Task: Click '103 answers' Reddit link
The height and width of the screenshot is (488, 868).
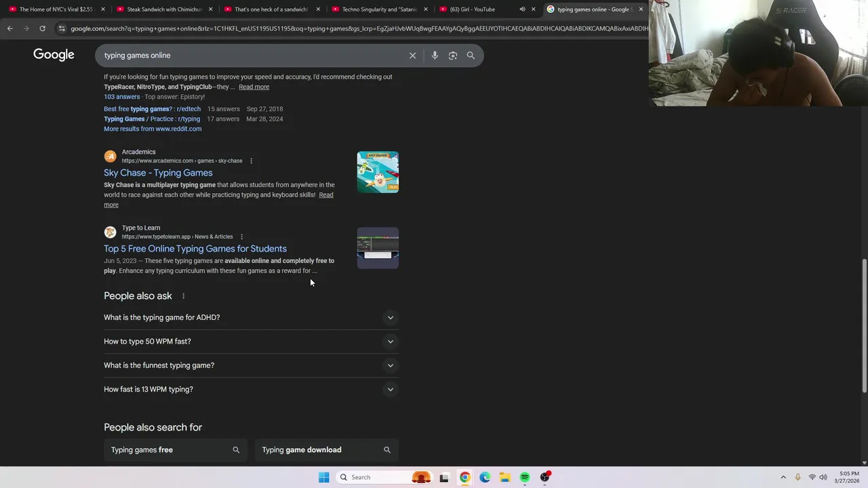Action: tap(121, 97)
